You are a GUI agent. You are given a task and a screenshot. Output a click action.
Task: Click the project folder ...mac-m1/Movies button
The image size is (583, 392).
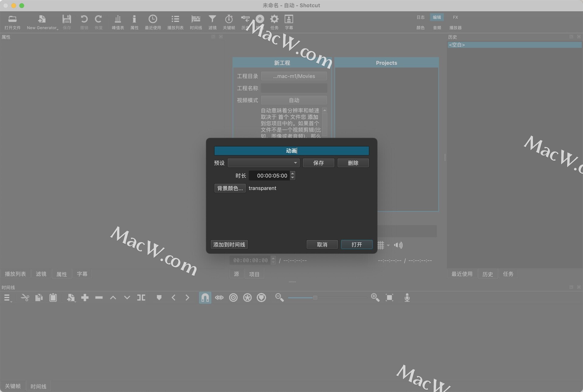294,76
